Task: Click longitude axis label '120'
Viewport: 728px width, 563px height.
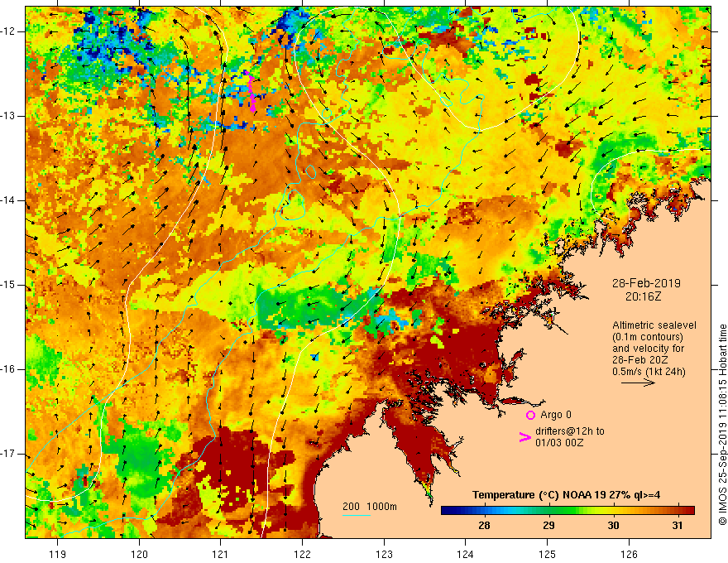Action: pos(139,554)
